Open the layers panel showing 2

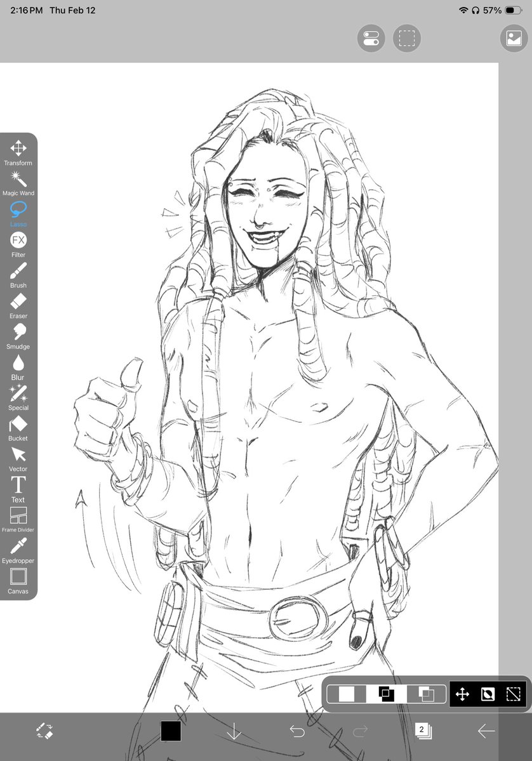423,731
